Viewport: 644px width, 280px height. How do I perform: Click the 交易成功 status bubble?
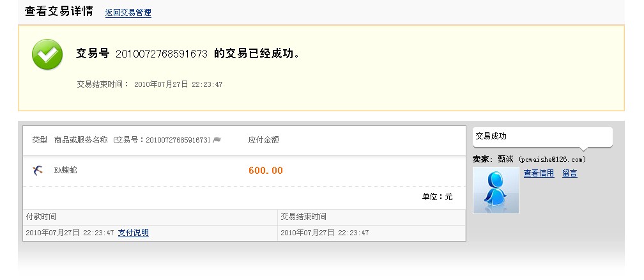coord(542,137)
